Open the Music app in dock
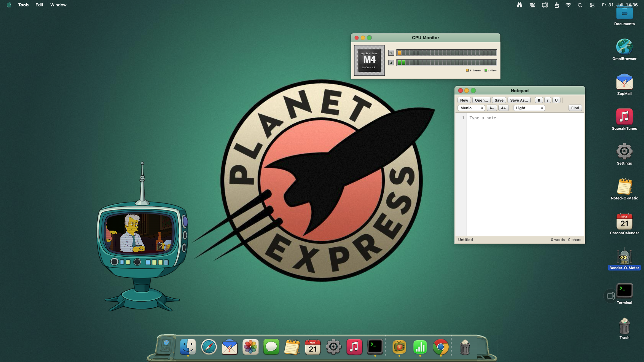 [x=354, y=347]
